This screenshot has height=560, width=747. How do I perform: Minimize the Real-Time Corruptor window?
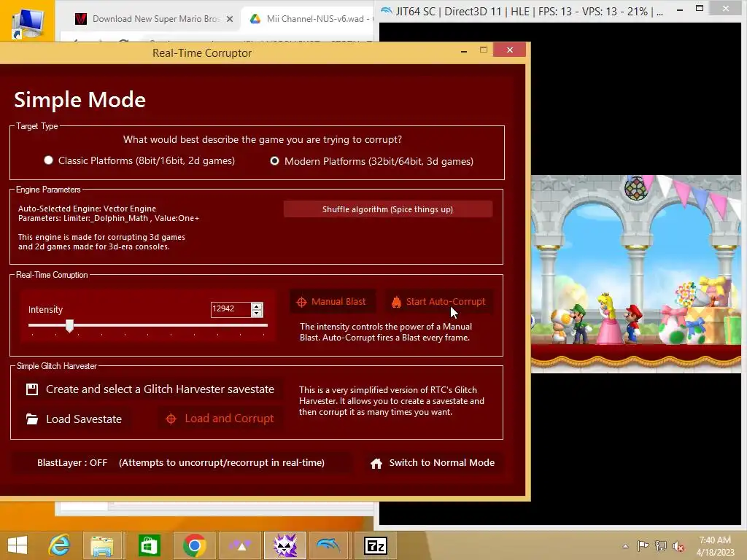463,50
